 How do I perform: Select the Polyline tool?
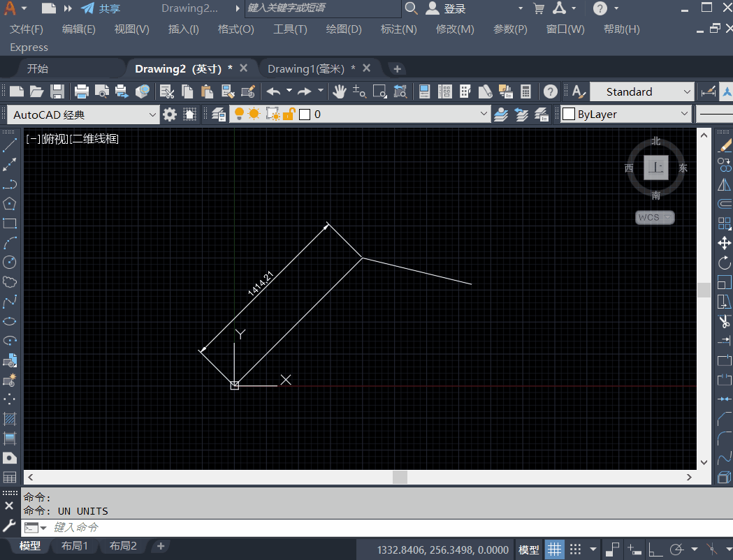9,184
